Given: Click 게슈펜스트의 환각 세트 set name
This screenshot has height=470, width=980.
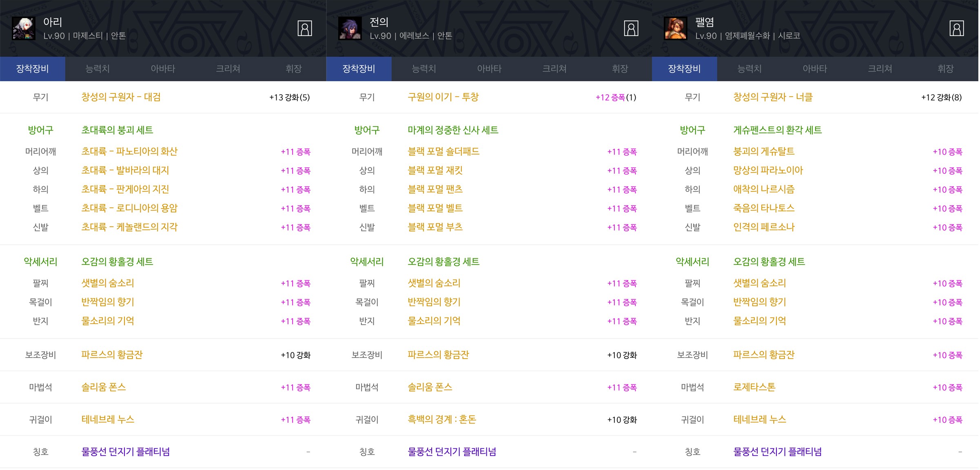Looking at the screenshot, I should pyautogui.click(x=777, y=130).
